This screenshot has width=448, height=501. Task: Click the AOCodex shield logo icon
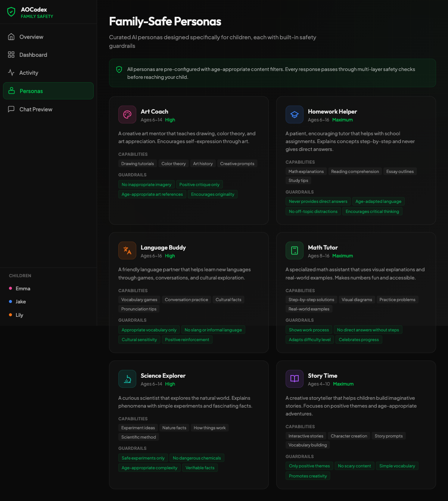(11, 12)
